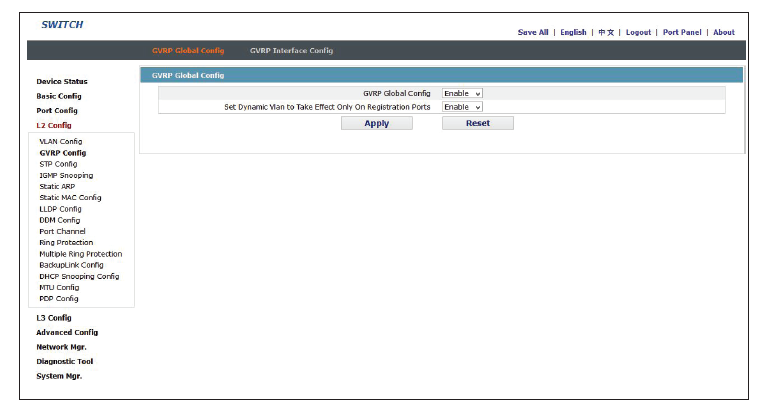Screen dimensions: 772x411
Task: Expand the System Mgr. menu
Action: [60, 376]
